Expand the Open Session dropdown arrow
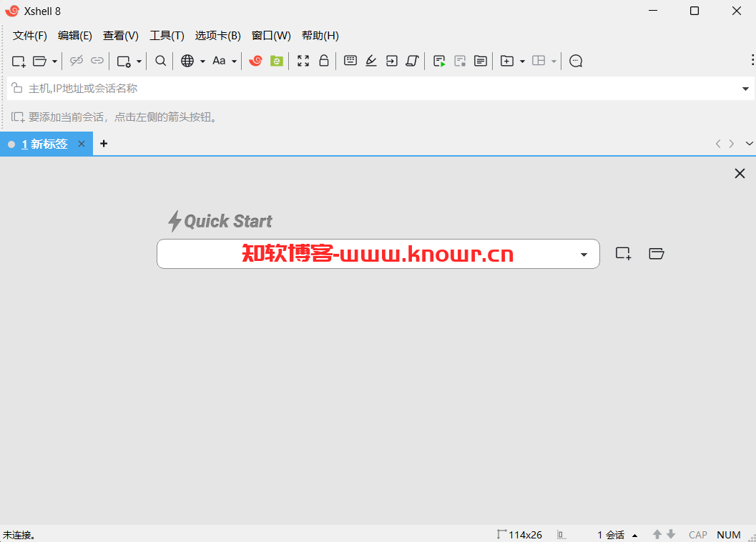Screen dimensions: 756x542 [x=54, y=61]
